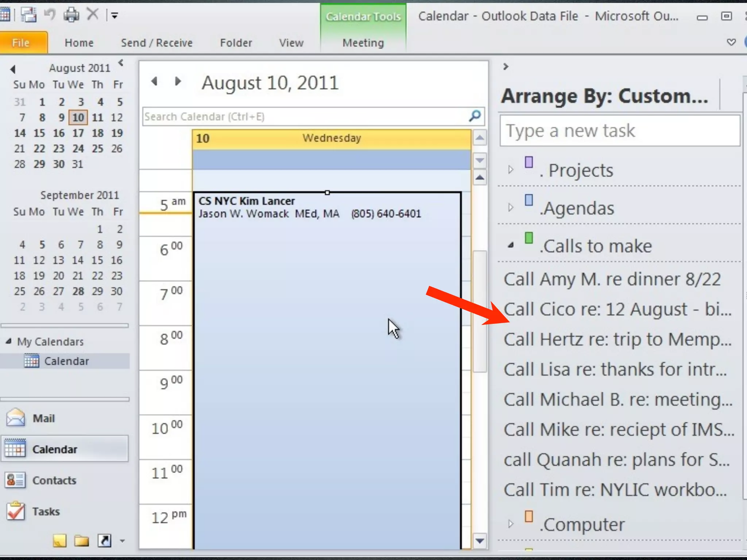Click the Print icon in quick access toolbar
The width and height of the screenshot is (747, 560).
point(71,15)
